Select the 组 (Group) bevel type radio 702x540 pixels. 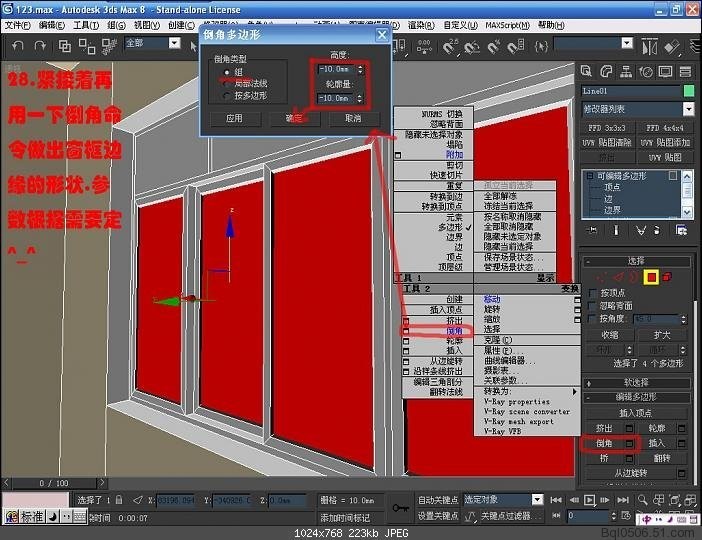click(x=227, y=72)
